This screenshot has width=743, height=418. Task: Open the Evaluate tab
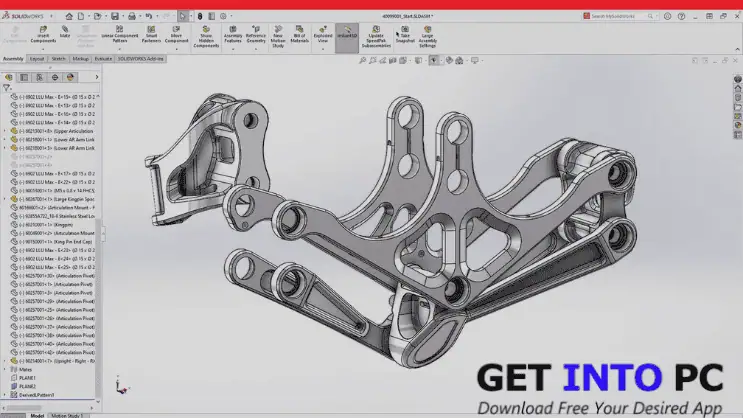tap(103, 59)
